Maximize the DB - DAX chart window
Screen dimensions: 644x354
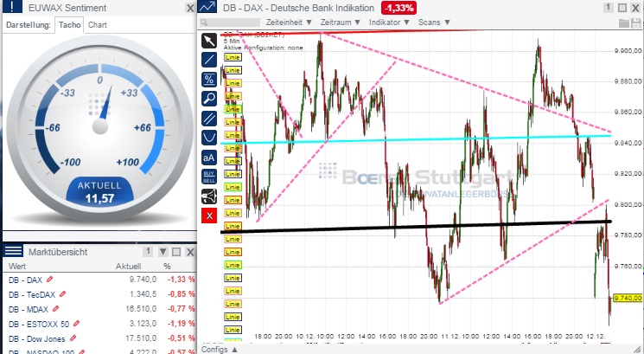622,8
